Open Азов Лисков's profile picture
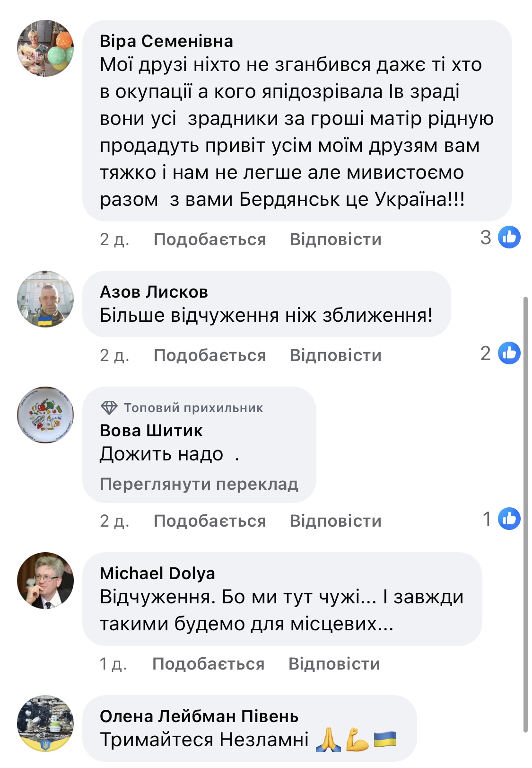Screen dimensions: 532x768 pos(45,299)
